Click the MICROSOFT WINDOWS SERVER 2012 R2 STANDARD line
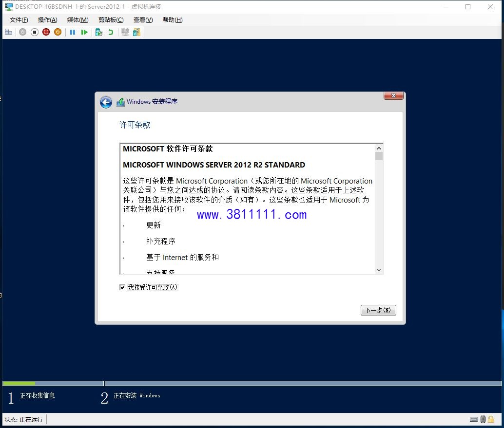The image size is (504, 428). click(x=214, y=165)
